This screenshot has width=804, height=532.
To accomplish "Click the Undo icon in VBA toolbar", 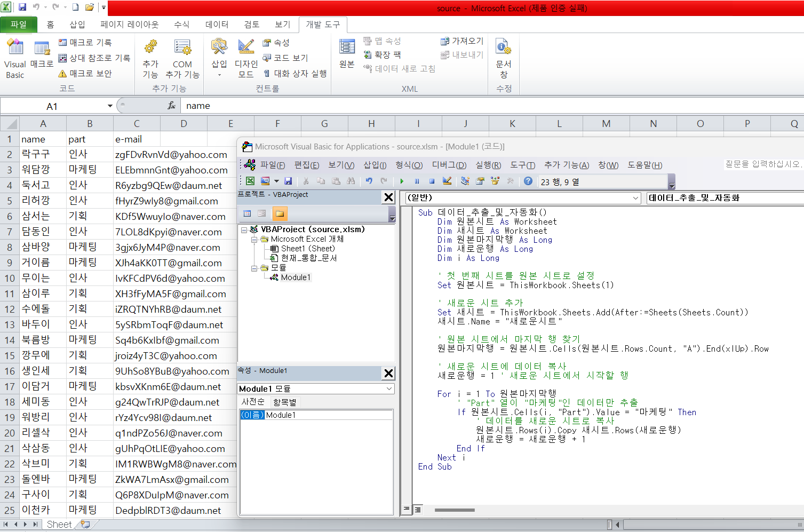I will (x=369, y=181).
